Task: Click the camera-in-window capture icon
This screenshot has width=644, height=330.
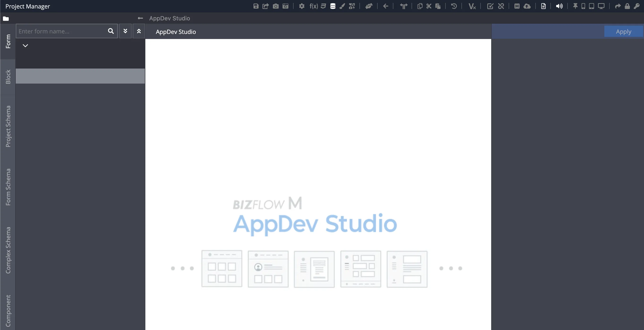Action: point(285,6)
